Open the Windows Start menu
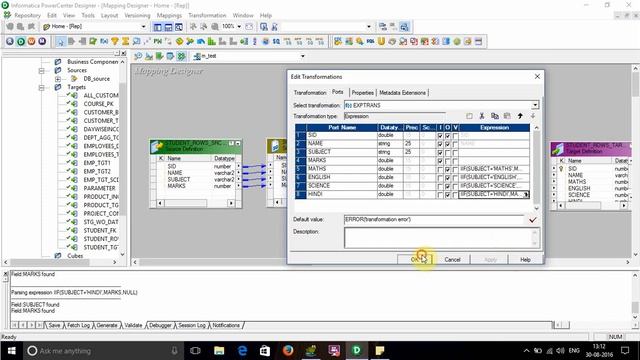The height and width of the screenshot is (360, 640). click(x=11, y=351)
